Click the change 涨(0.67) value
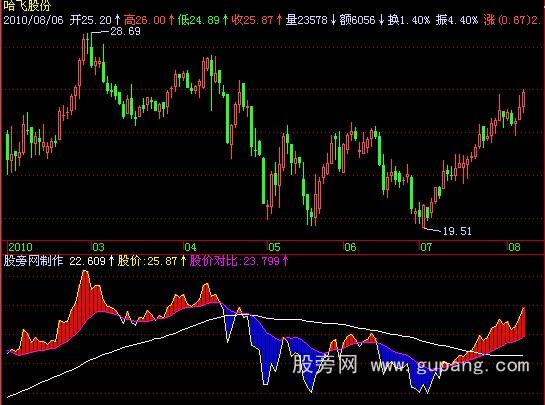 507,20
